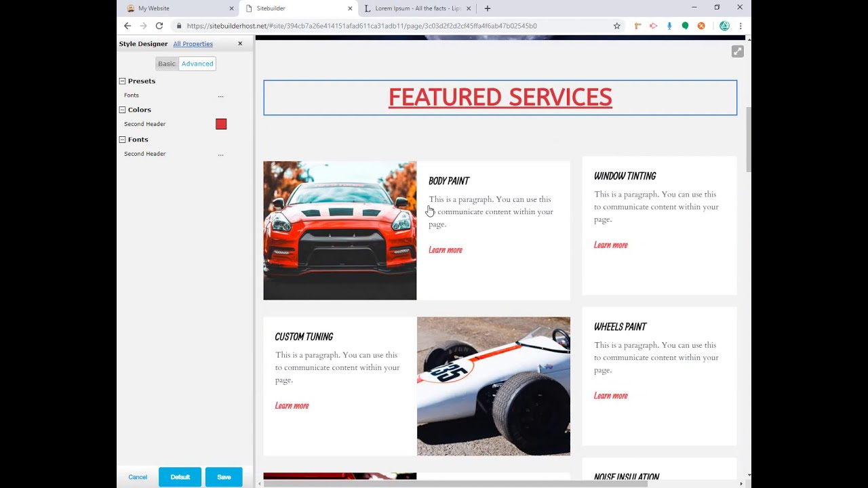The image size is (868, 488).
Task: Click the Custom Tuning title
Action: pos(304,337)
